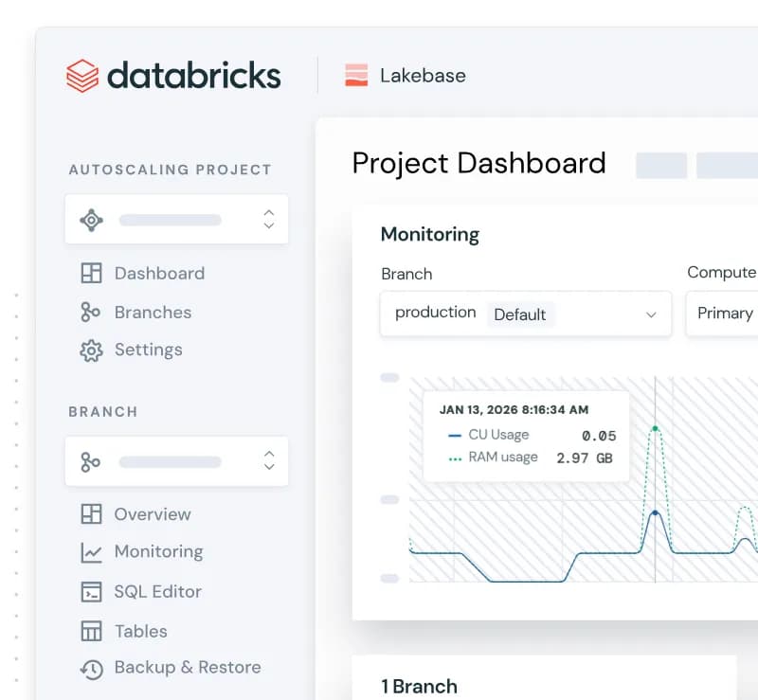Image resolution: width=758 pixels, height=700 pixels.
Task: Click the 1 Branch heading
Action: tap(419, 687)
